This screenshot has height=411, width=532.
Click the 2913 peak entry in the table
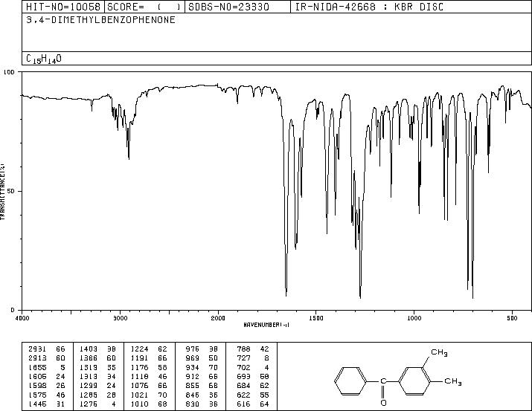(x=47, y=358)
